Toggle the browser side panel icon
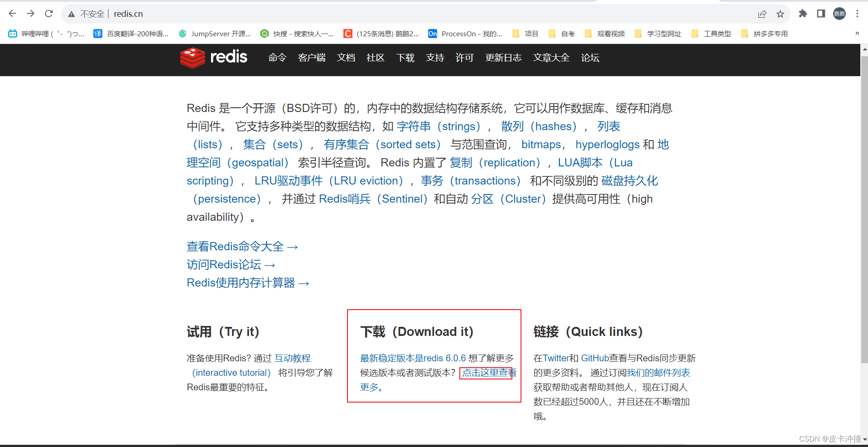 pyautogui.click(x=821, y=14)
